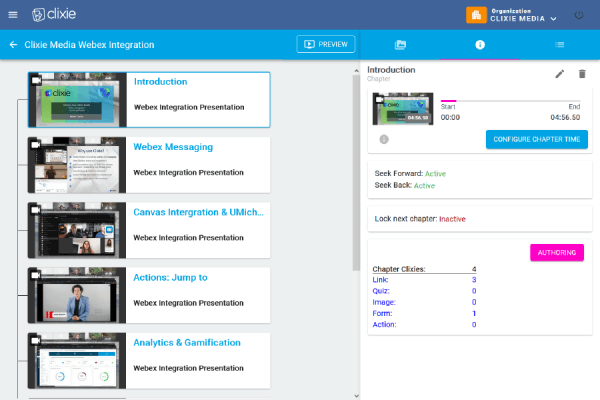This screenshot has height=400, width=600.
Task: Click the Canvas Intergration chapter thumbnail
Action: click(77, 230)
